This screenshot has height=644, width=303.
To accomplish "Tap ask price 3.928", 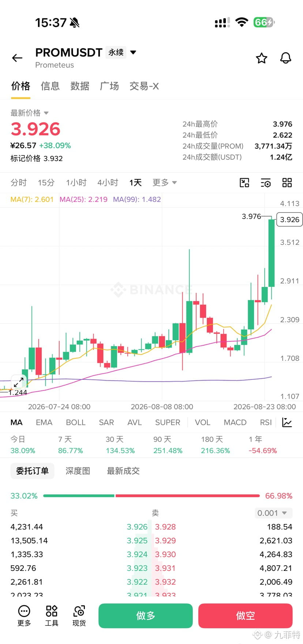I will coord(165,527).
